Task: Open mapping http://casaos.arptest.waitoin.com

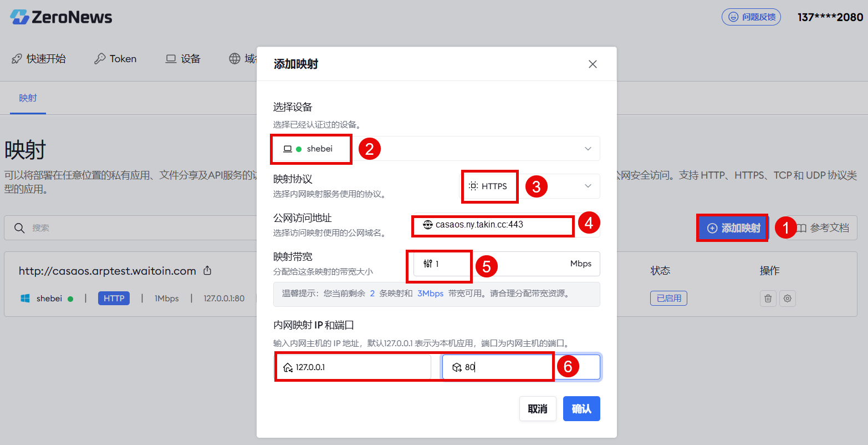Action: [108, 271]
